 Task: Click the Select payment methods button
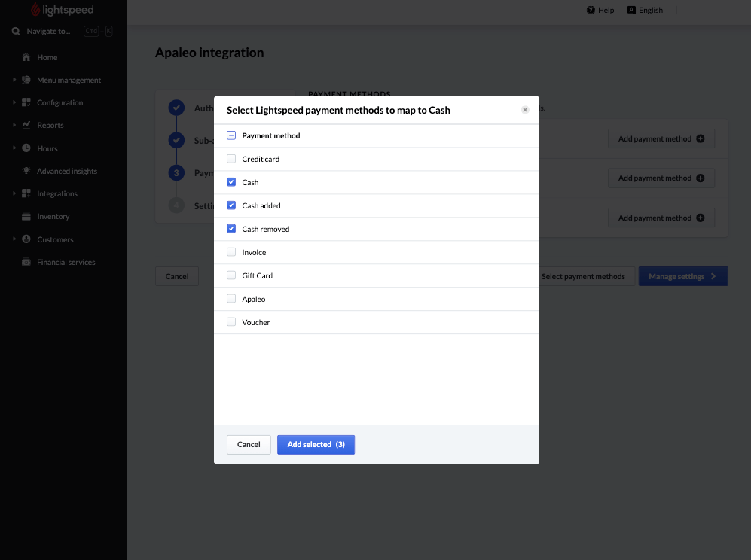coord(583,276)
